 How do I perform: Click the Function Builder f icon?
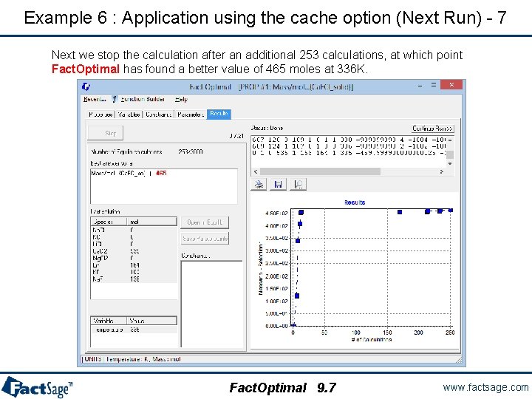coord(115,99)
